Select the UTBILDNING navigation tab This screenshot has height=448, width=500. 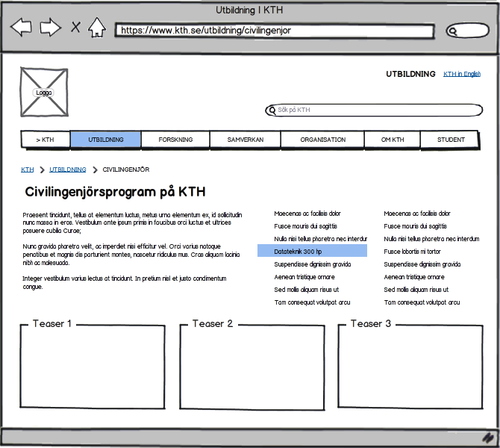tap(105, 140)
